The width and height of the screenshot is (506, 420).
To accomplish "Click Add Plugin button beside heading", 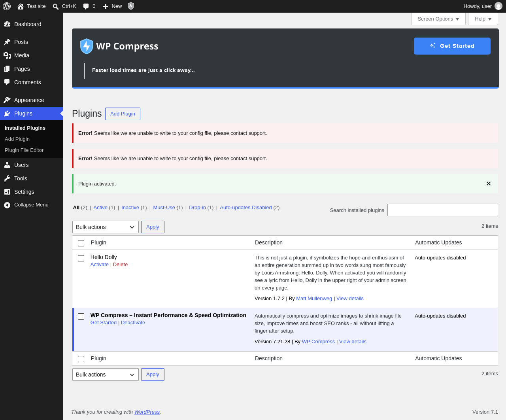I will tap(123, 114).
